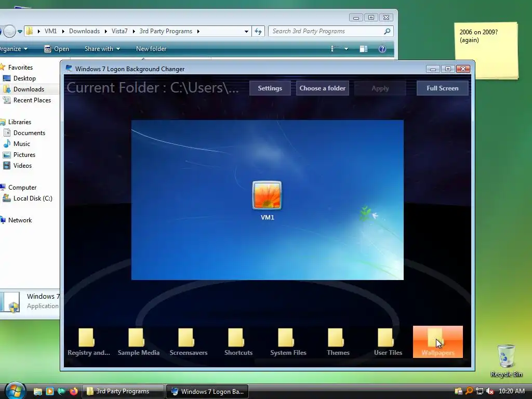Open the User Tiles folder tile

[x=388, y=342]
